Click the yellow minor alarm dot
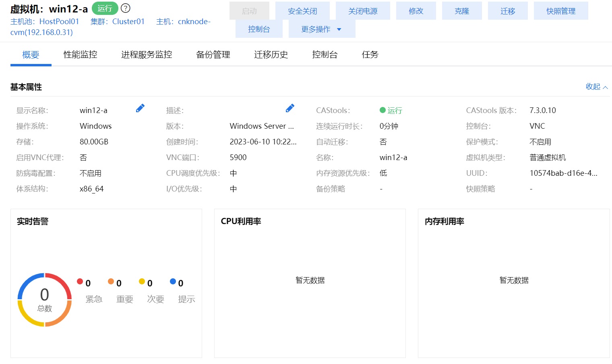This screenshot has height=364, width=612. (x=142, y=282)
